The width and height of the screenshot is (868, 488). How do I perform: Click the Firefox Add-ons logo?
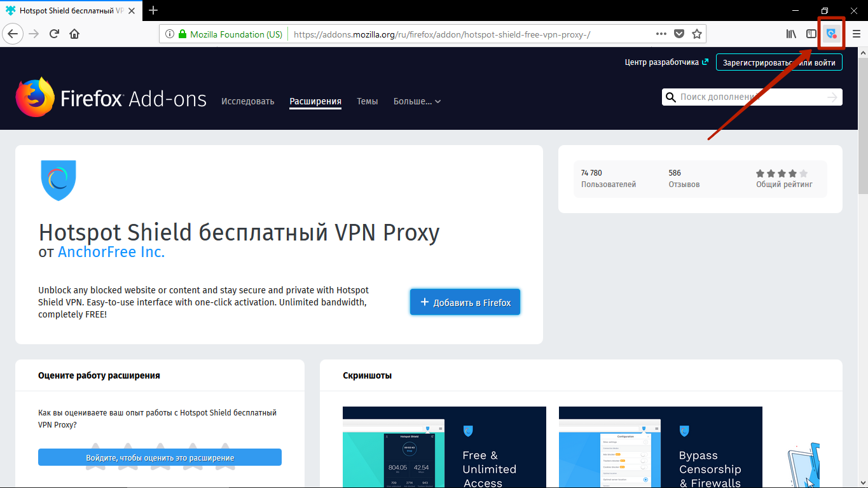[111, 98]
